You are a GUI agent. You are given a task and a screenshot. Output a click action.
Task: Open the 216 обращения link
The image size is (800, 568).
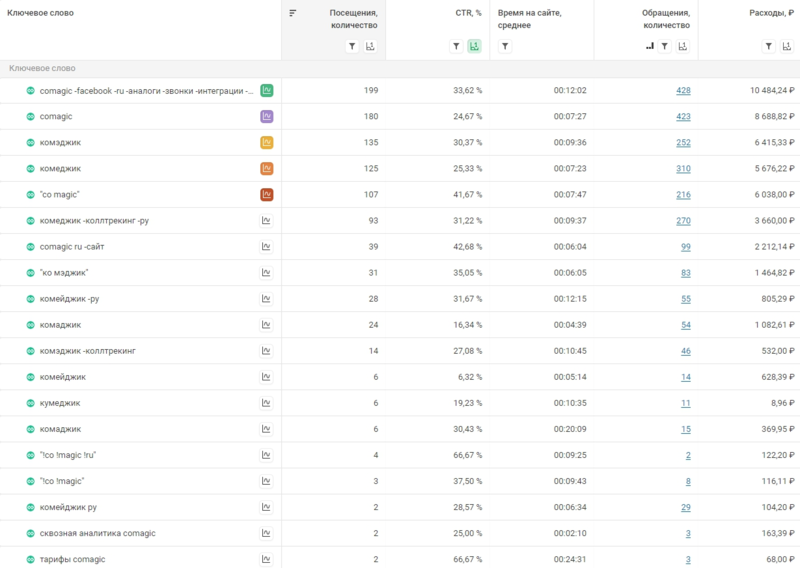coord(683,194)
